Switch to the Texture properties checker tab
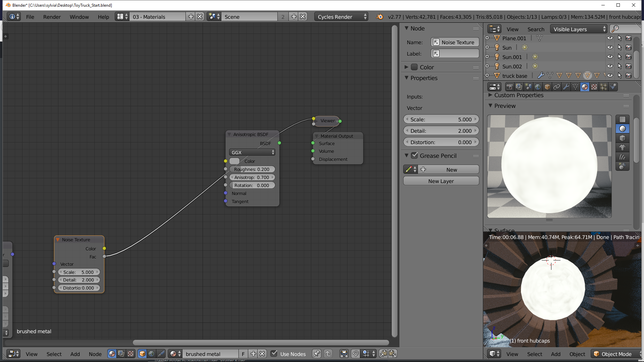Viewport: 644px width, 362px height. coord(594,87)
